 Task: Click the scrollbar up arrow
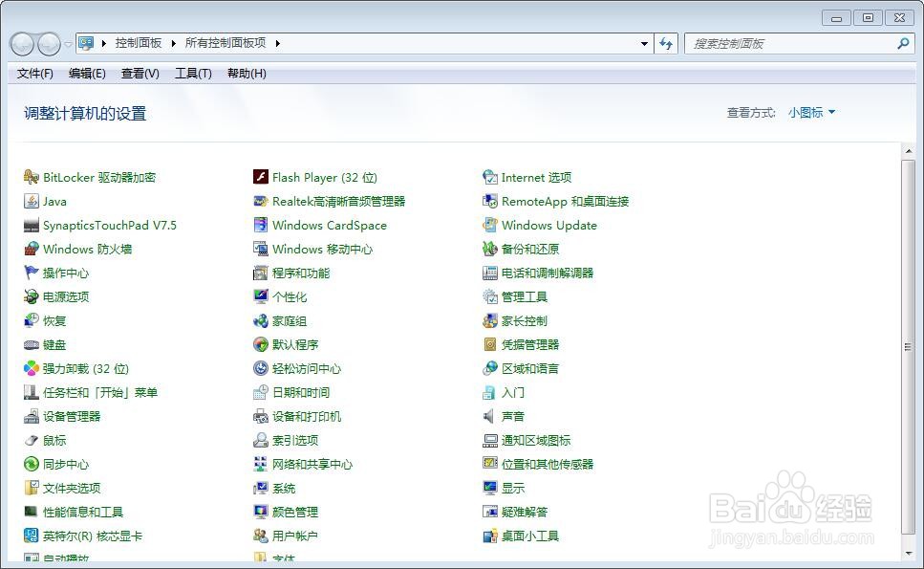coord(908,151)
